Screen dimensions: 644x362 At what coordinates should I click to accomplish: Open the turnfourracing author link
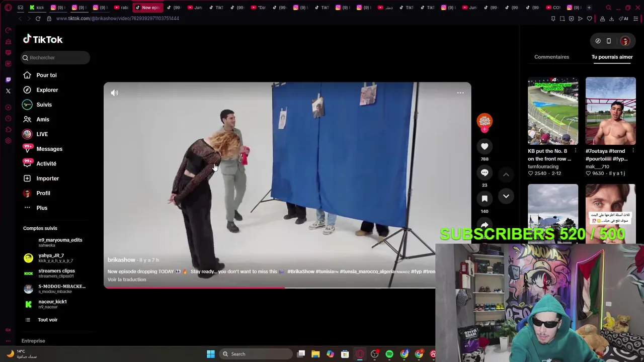click(x=543, y=166)
